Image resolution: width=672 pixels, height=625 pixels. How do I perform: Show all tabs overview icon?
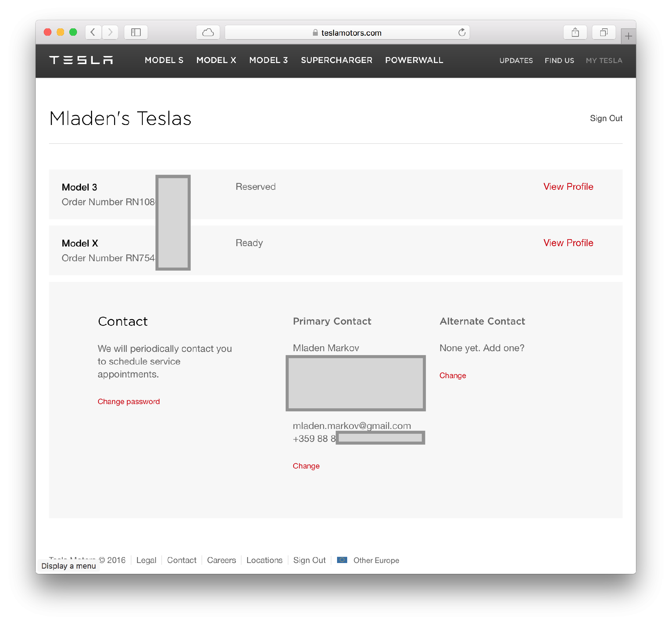(x=604, y=33)
